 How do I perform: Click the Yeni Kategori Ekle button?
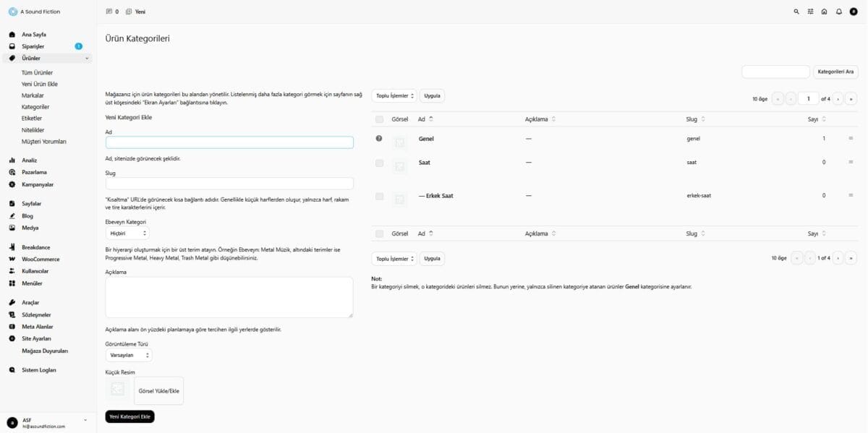pyautogui.click(x=129, y=416)
